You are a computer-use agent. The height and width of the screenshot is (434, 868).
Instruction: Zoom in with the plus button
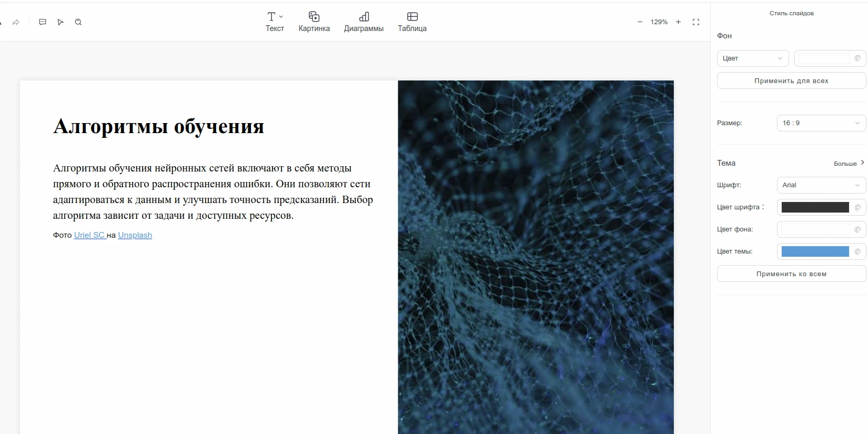[x=678, y=22]
